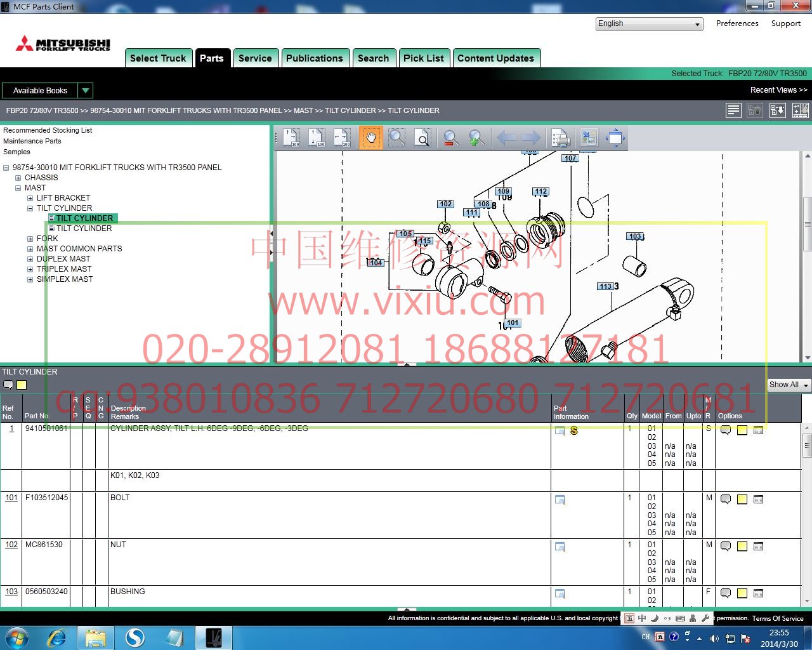This screenshot has width=812, height=650.
Task: Click the comment bubble for the NUT row
Action: (726, 547)
